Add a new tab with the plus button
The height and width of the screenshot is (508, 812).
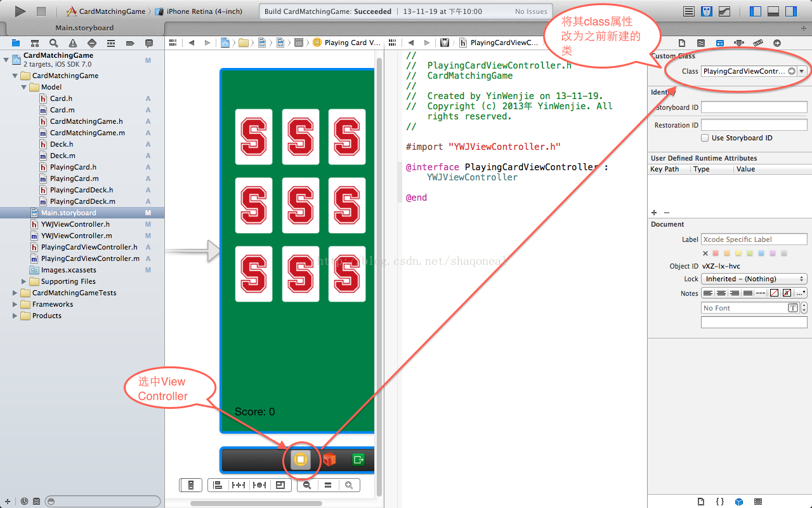[x=805, y=28]
